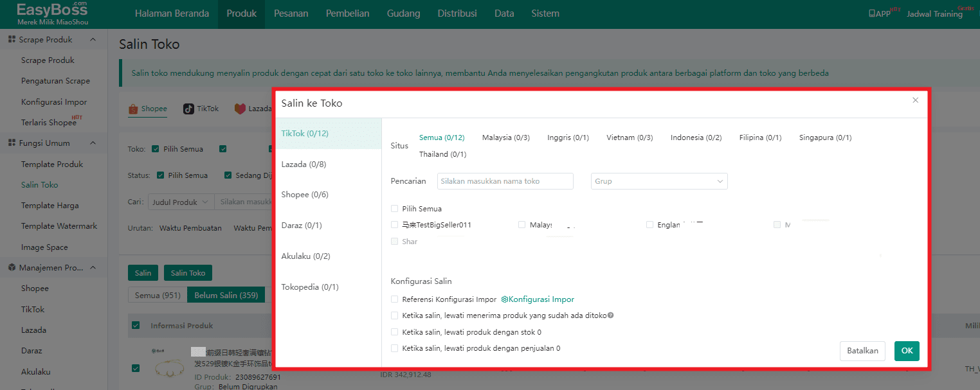Select Shopee (0/6) platform in dialog
Viewport: 980px width, 390px height.
[329, 195]
